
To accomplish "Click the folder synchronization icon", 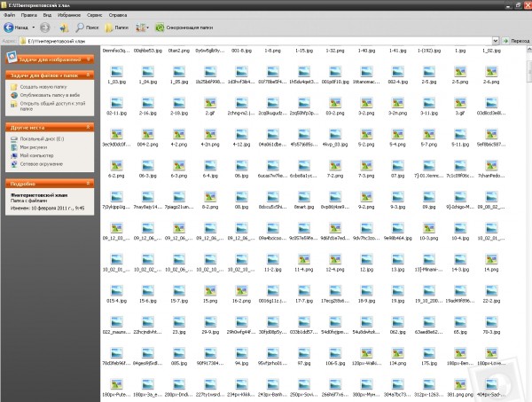I will (160, 28).
